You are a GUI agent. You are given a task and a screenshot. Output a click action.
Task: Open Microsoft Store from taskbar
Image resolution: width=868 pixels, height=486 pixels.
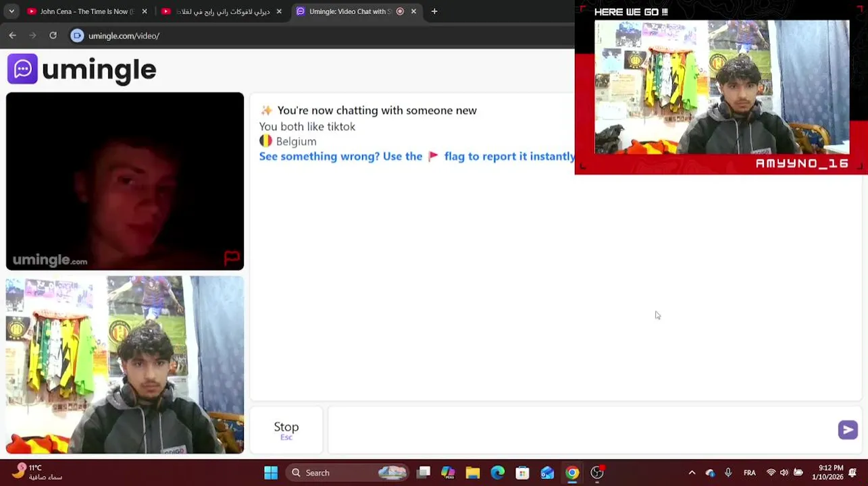pyautogui.click(x=522, y=473)
